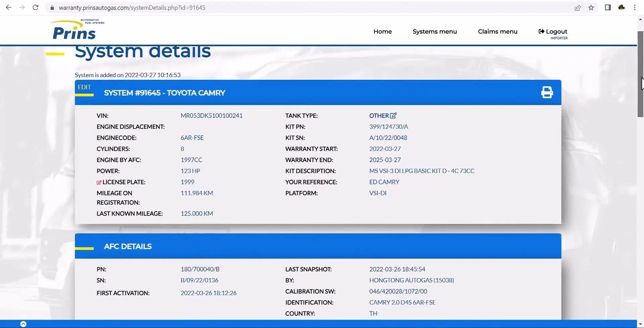Select the AFC SN B/09/22/0136
Screen dimensions: 644x328
point(199,280)
